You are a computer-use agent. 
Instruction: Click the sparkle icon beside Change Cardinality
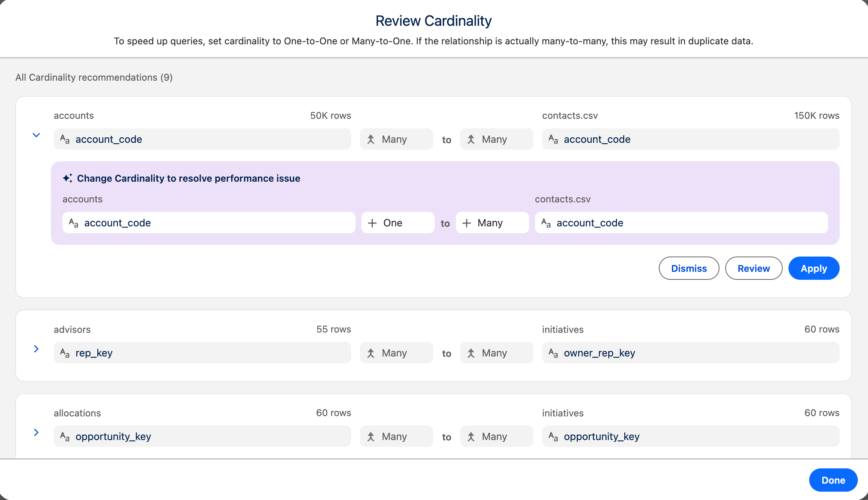click(68, 178)
